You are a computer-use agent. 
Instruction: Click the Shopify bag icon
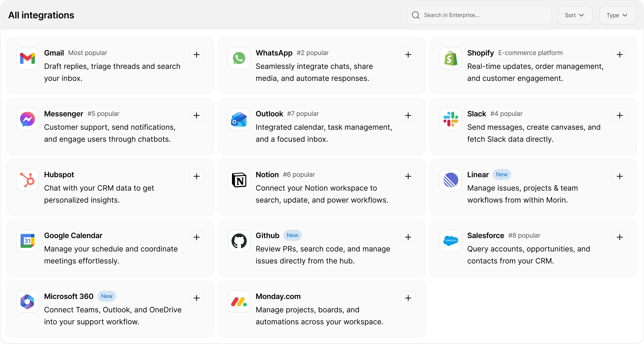pyautogui.click(x=450, y=58)
